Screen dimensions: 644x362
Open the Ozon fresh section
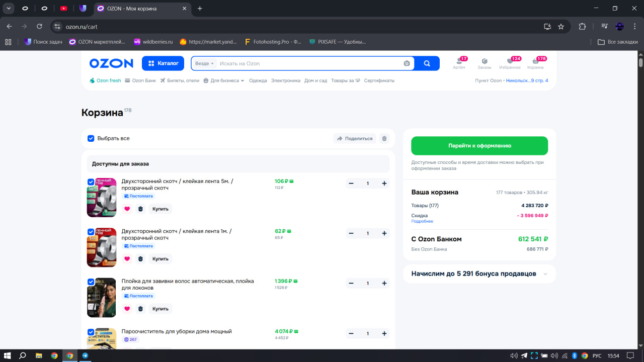pyautogui.click(x=105, y=80)
